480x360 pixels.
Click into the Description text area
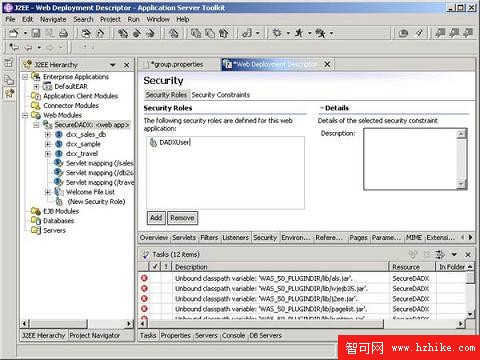[x=410, y=159]
